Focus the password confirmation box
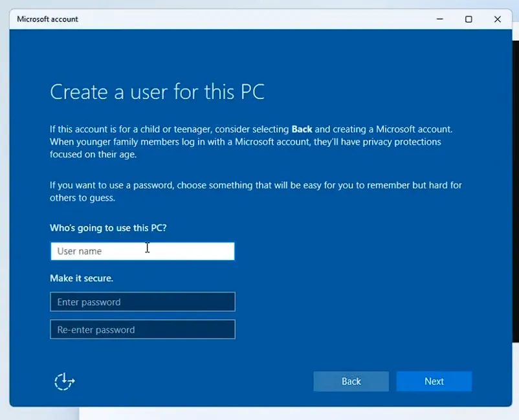 [x=142, y=329]
